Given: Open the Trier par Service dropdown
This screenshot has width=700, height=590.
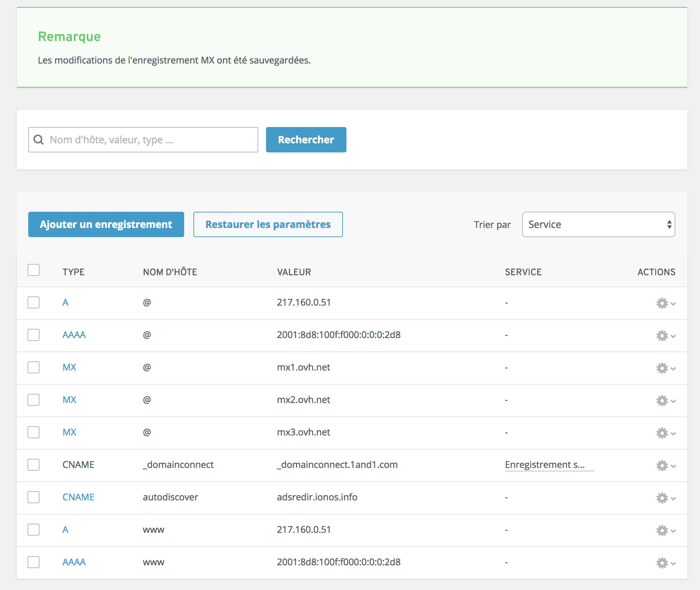Looking at the screenshot, I should coord(598,224).
